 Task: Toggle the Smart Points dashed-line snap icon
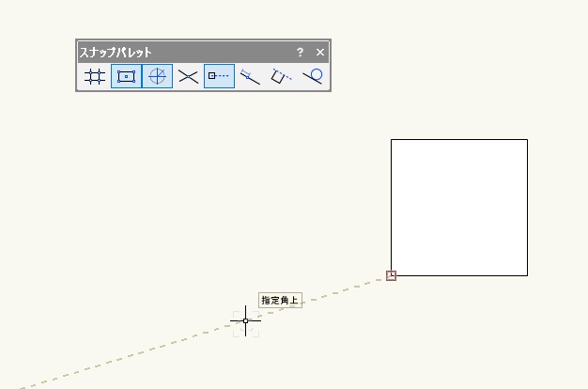coord(220,76)
